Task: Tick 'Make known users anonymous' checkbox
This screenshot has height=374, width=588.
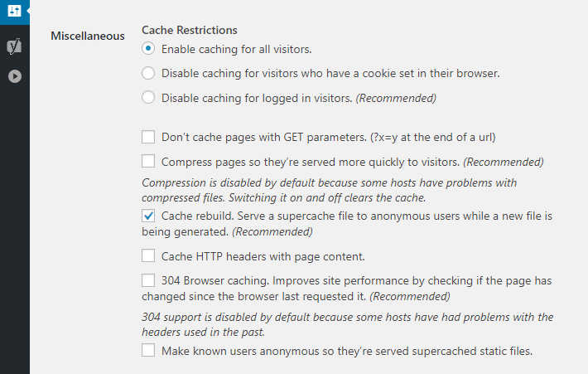Action: coord(148,351)
